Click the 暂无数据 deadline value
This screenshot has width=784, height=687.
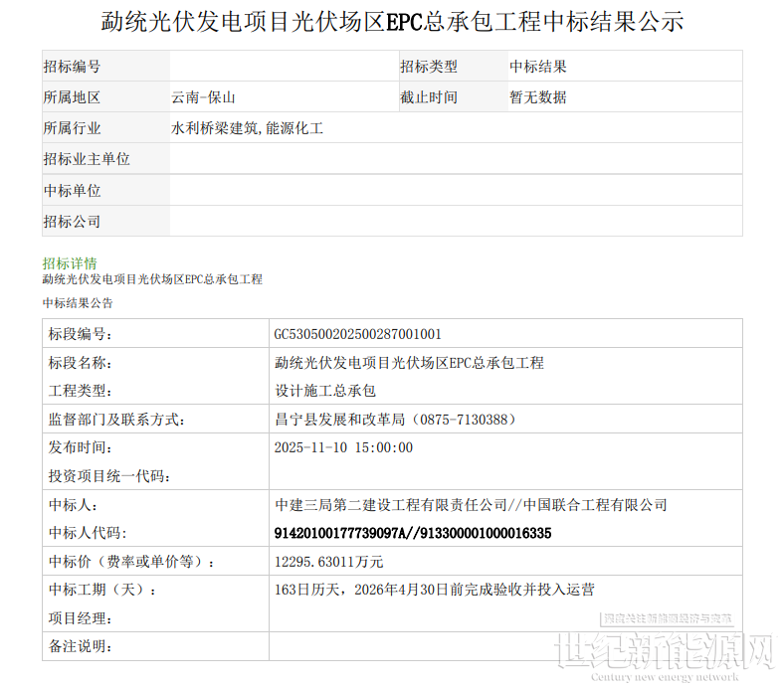pos(538,97)
